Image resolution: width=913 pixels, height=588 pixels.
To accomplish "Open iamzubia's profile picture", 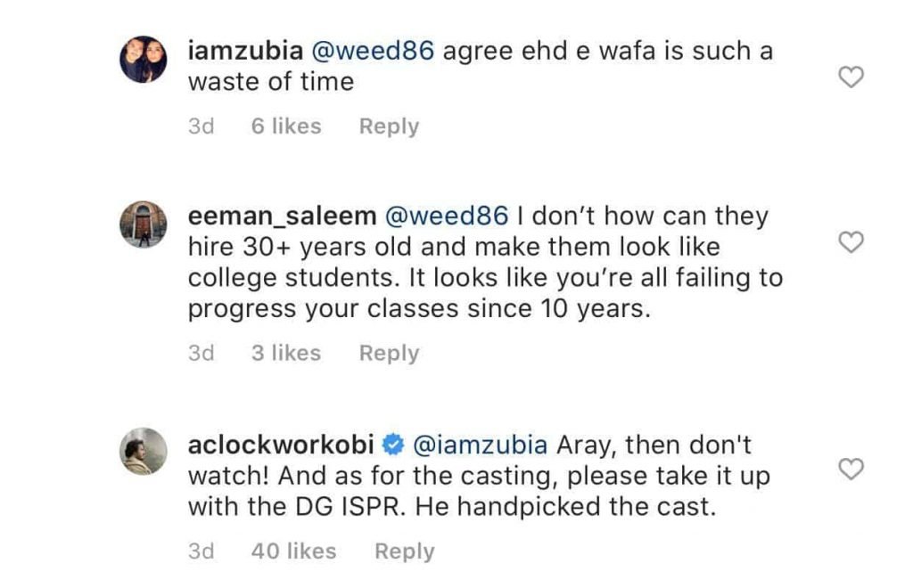I will (x=143, y=61).
